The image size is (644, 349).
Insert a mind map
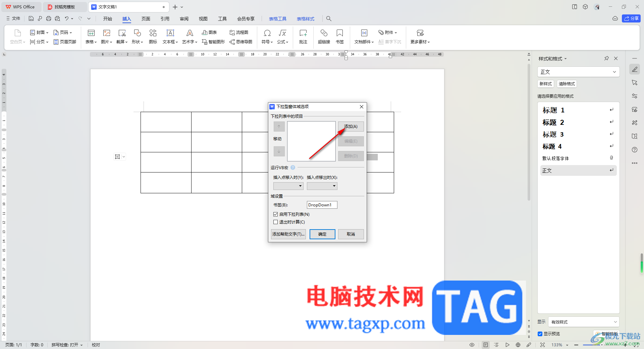(241, 42)
